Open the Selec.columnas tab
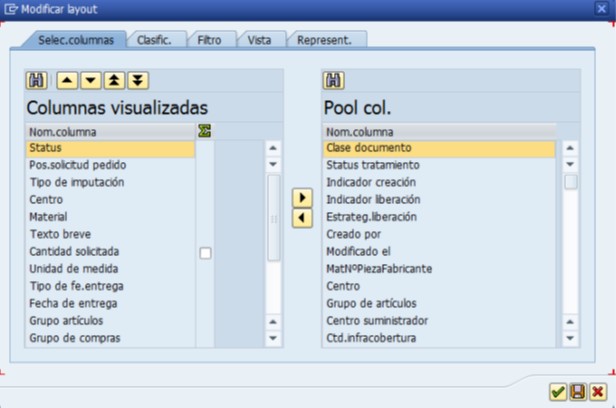616x408 pixels. 76,40
